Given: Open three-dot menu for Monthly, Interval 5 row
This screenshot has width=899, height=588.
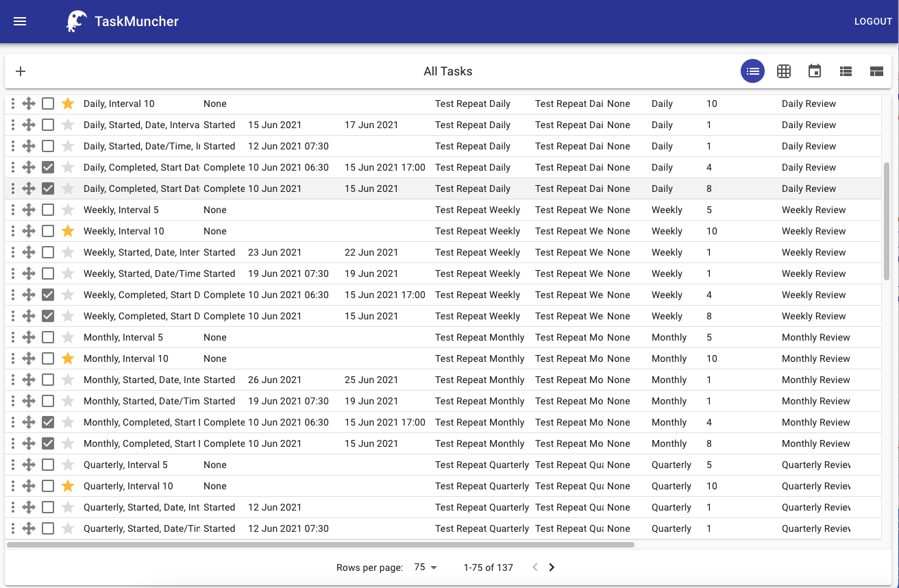Looking at the screenshot, I should tap(12, 338).
